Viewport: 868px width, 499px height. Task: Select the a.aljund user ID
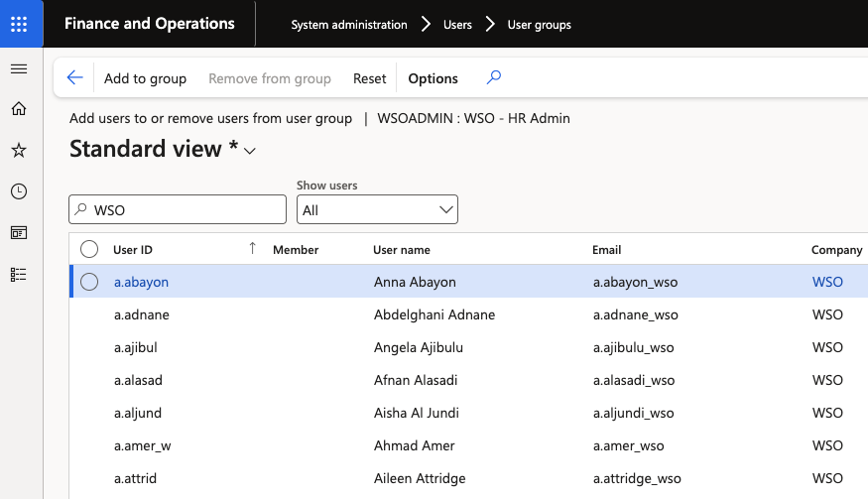[x=138, y=413]
